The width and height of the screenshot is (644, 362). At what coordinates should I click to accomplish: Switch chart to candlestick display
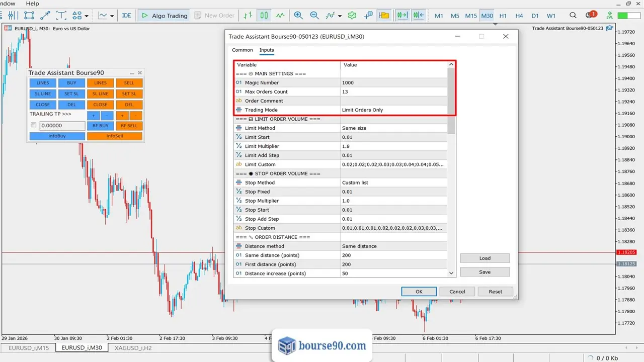tap(264, 16)
